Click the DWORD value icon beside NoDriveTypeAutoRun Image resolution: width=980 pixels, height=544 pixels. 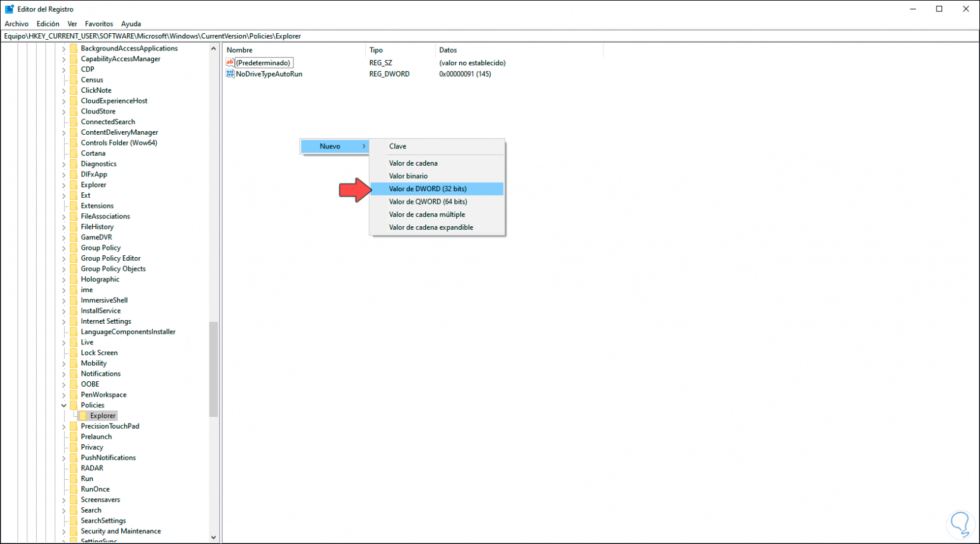230,74
